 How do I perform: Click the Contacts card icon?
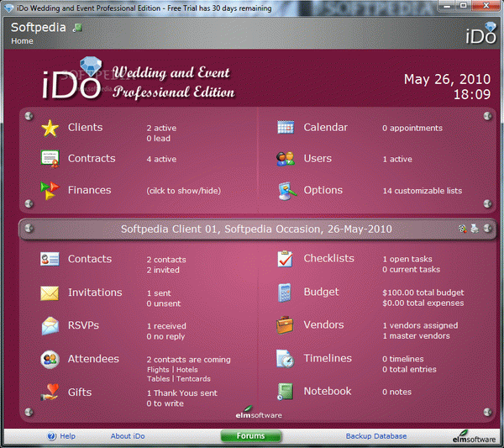click(x=50, y=259)
